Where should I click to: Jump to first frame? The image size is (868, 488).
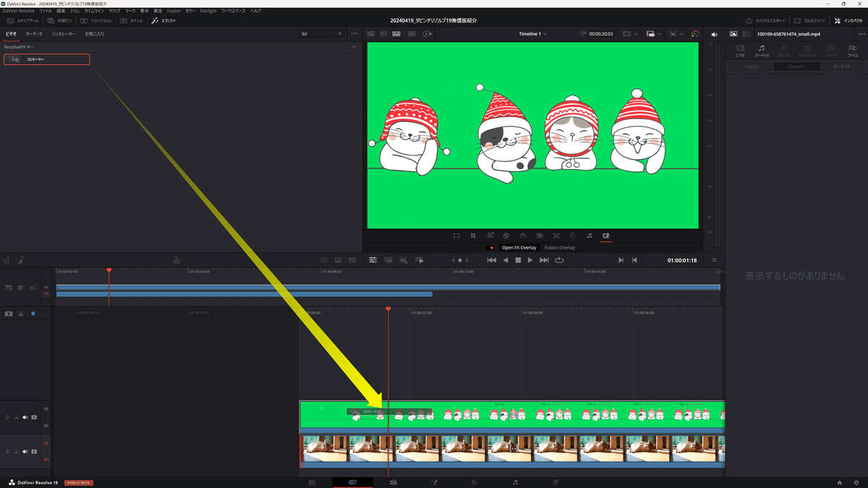click(492, 260)
